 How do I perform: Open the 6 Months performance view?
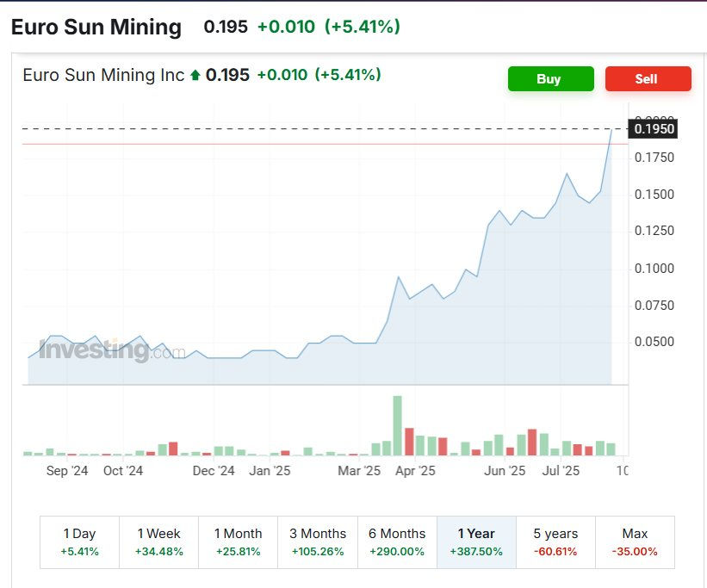click(397, 542)
